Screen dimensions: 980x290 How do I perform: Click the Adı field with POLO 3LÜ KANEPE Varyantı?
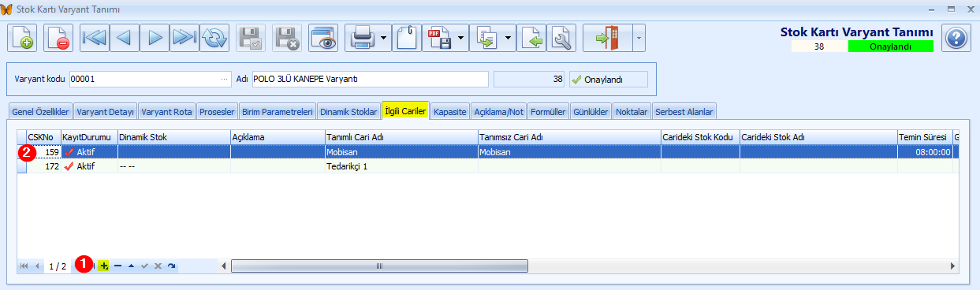[x=370, y=79]
